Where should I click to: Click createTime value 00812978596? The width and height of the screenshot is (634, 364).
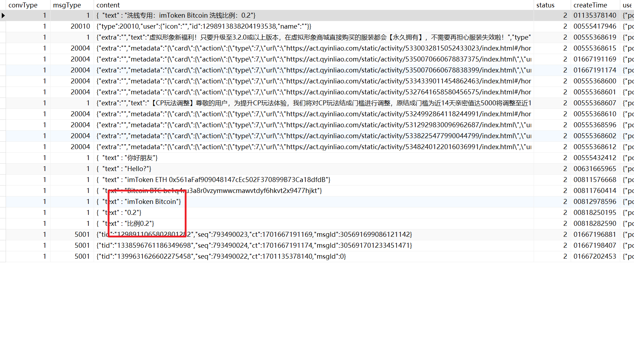pyautogui.click(x=595, y=201)
